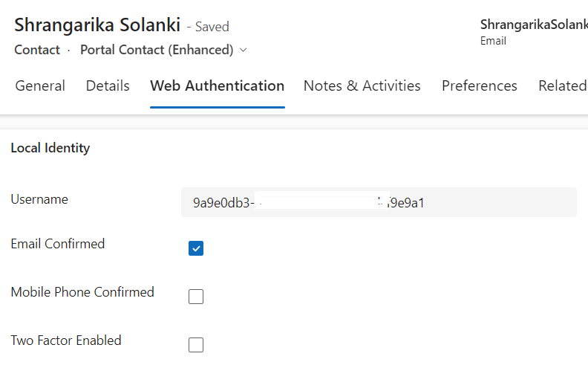Click the Mobile Phone Confirmed label text

pyautogui.click(x=82, y=292)
